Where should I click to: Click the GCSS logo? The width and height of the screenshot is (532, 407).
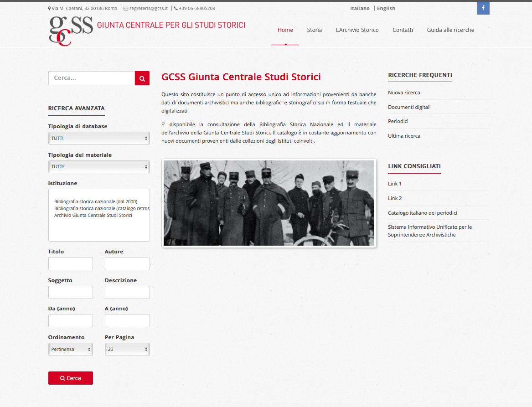click(71, 31)
